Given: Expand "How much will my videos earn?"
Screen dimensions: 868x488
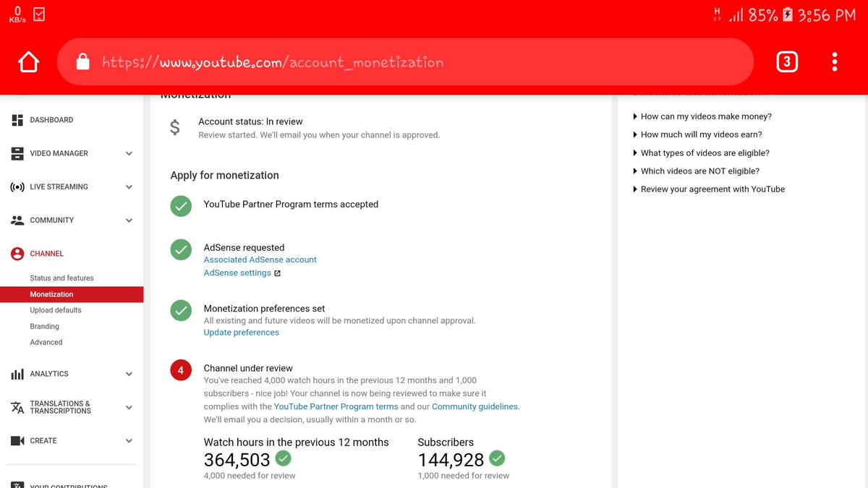Looking at the screenshot, I should tap(697, 134).
